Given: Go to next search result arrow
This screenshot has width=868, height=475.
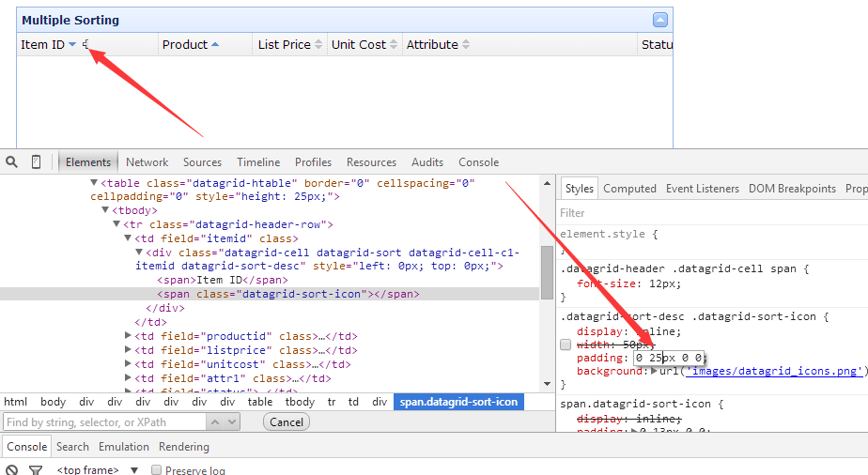Looking at the screenshot, I should click(232, 421).
